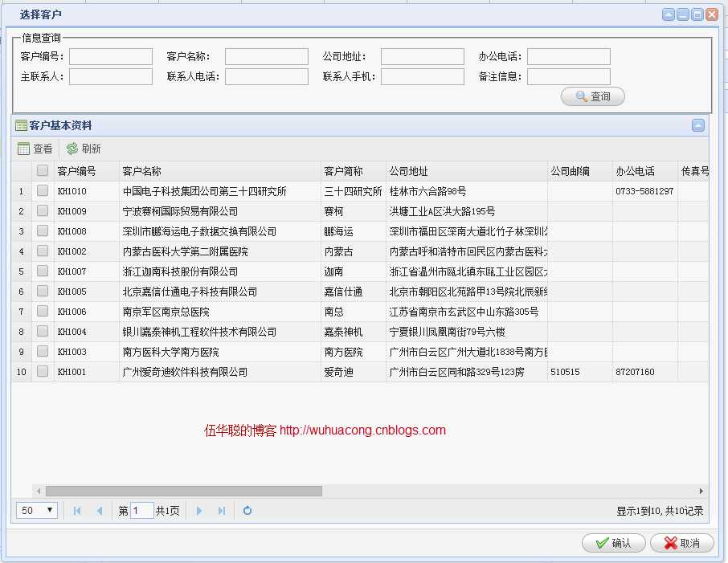Check the box for KH1008 row
The width and height of the screenshot is (728, 563).
click(43, 231)
